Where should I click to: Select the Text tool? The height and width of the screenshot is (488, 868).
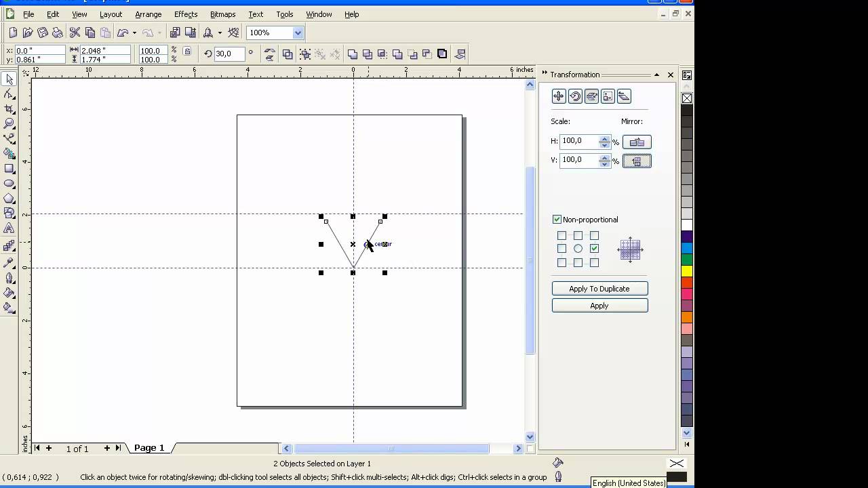click(9, 228)
